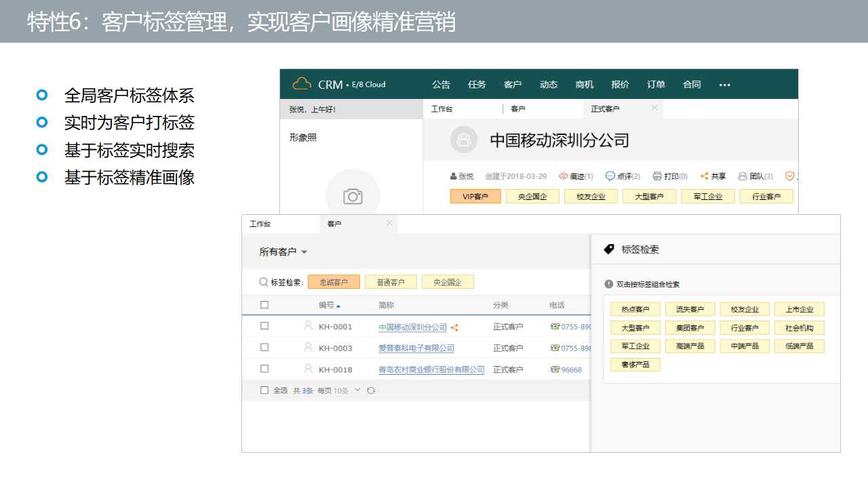Image resolution: width=868 pixels, height=488 pixels.
Task: Switch to the 工作台 tab in customer list
Action: click(x=260, y=224)
